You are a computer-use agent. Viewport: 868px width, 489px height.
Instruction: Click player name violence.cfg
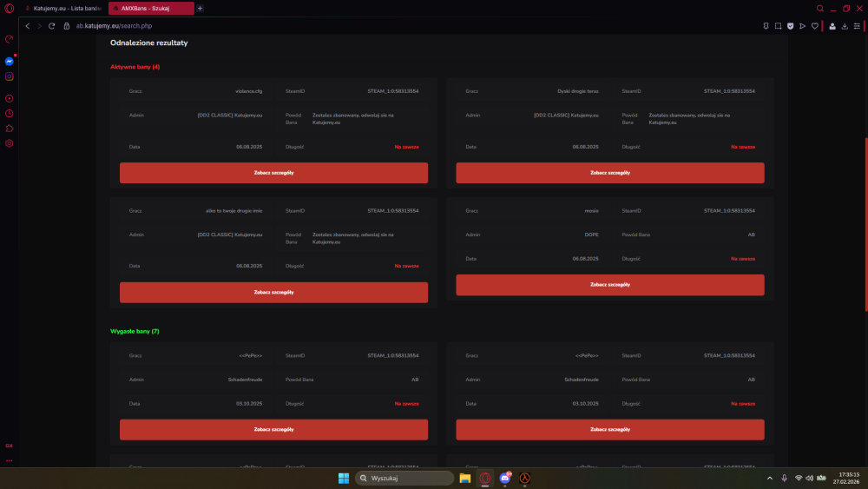pyautogui.click(x=248, y=91)
